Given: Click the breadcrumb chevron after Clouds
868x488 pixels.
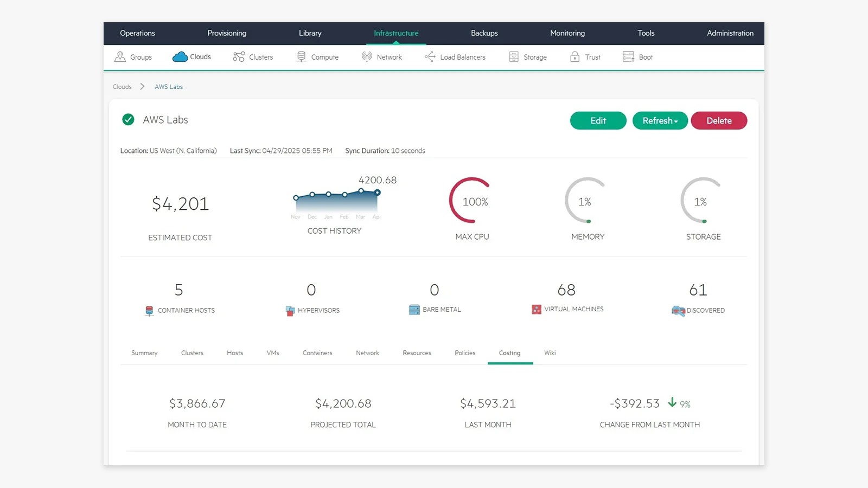Looking at the screenshot, I should point(142,86).
